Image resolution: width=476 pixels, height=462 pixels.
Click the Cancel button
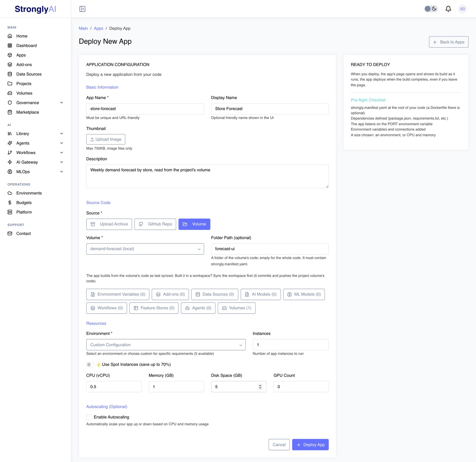[279, 445]
